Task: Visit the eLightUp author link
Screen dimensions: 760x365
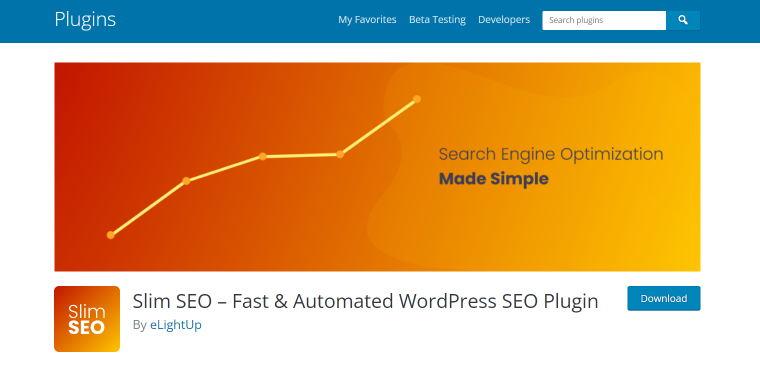Action: pos(175,325)
